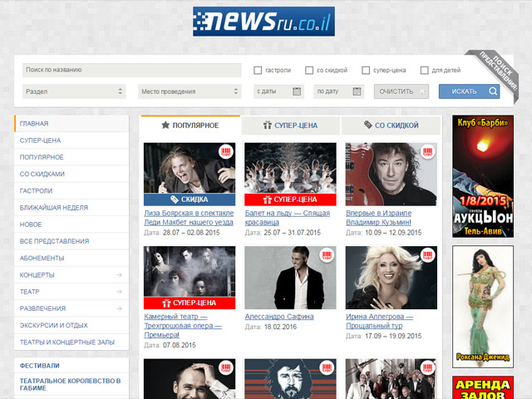Enable the 'супер-цена' checkbox

[366, 70]
